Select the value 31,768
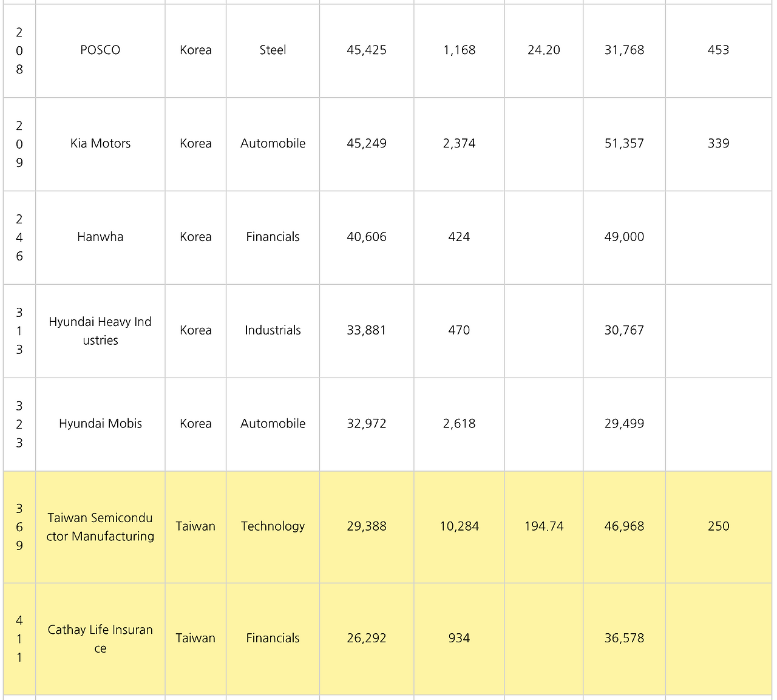 click(624, 50)
